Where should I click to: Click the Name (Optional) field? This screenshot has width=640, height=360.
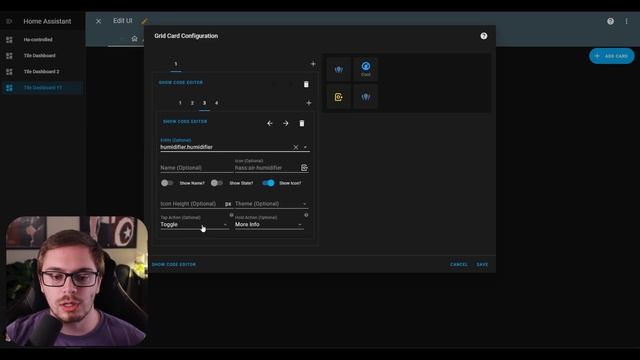pyautogui.click(x=196, y=167)
